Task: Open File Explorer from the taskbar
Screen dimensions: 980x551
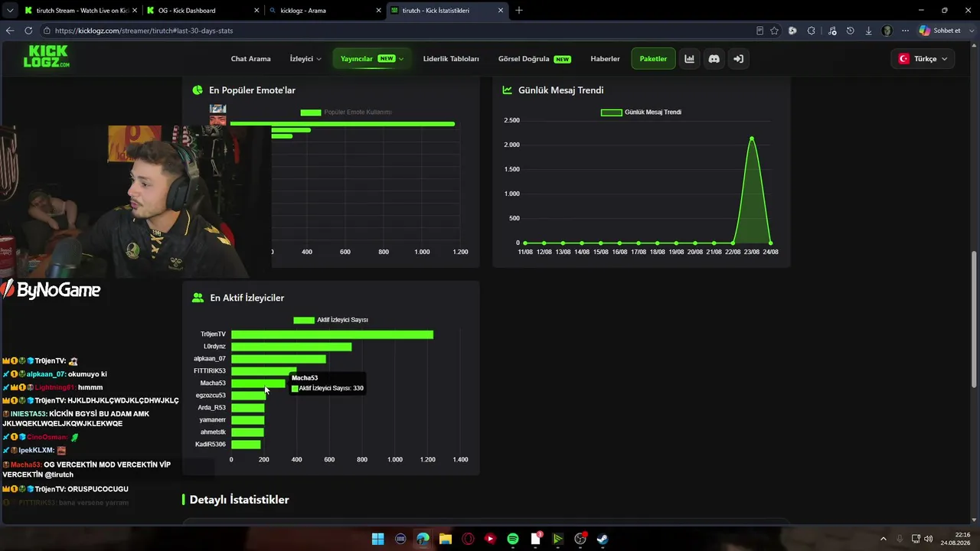Action: coord(445,539)
